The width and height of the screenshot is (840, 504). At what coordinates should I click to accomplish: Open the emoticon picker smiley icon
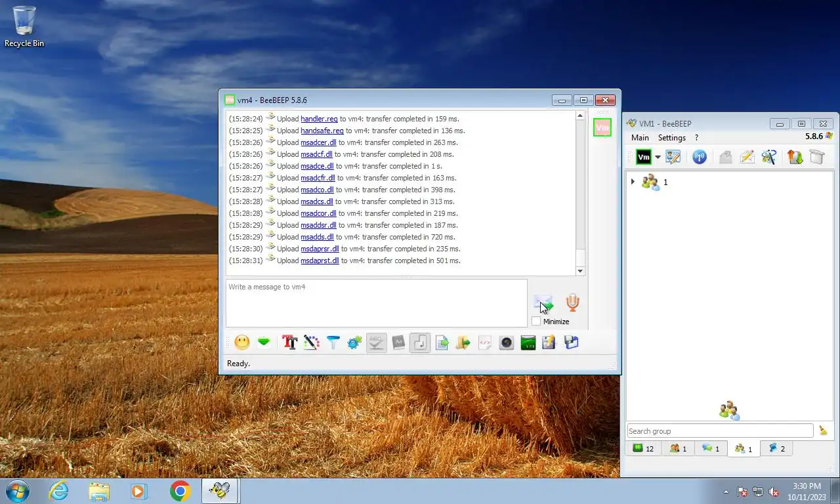(x=242, y=343)
